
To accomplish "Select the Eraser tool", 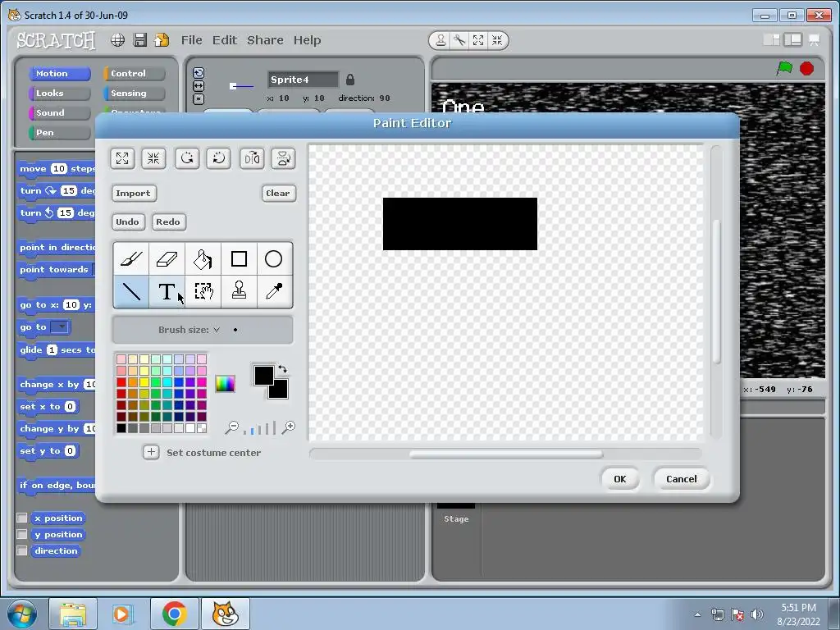I will 167,258.
